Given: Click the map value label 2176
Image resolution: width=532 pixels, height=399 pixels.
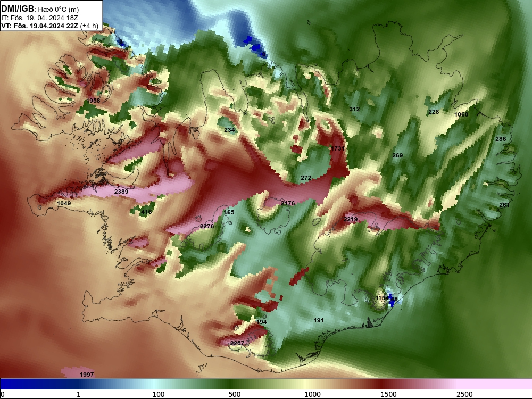Looking at the screenshot, I should [288, 203].
